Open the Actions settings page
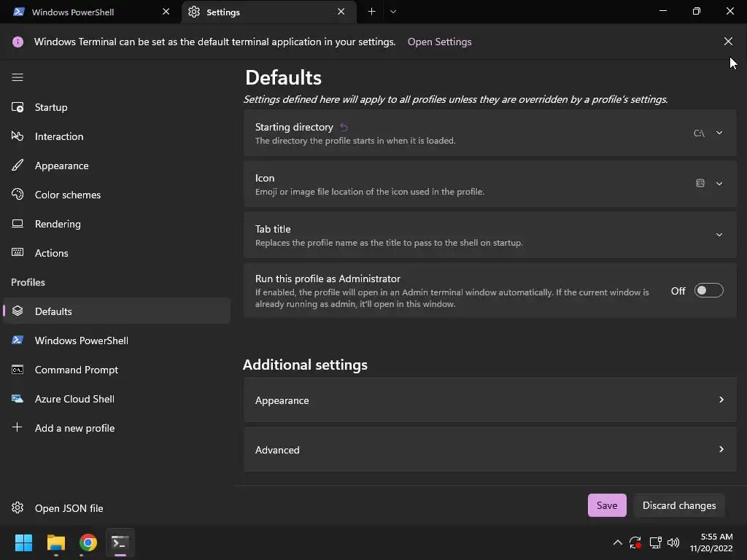Viewport: 747px width, 560px height. [x=117, y=253]
